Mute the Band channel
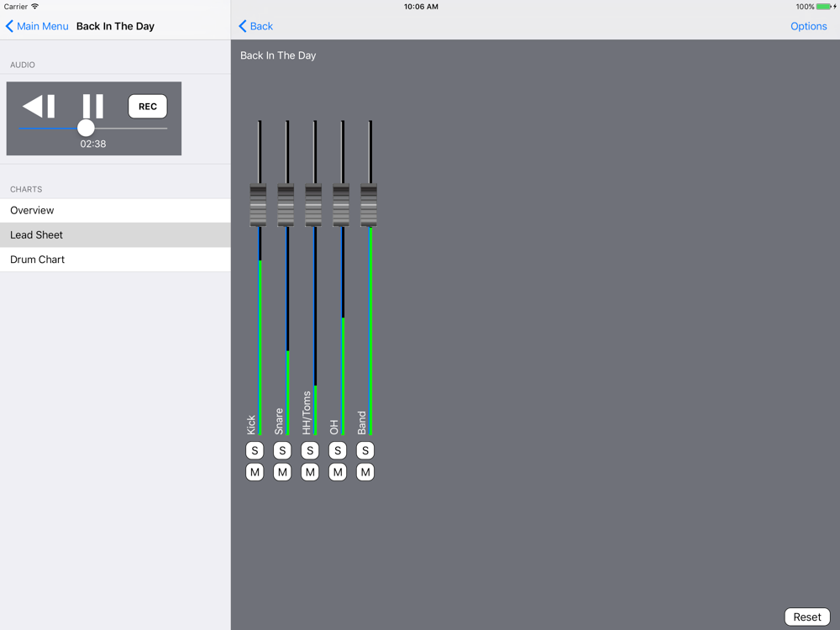 (365, 473)
